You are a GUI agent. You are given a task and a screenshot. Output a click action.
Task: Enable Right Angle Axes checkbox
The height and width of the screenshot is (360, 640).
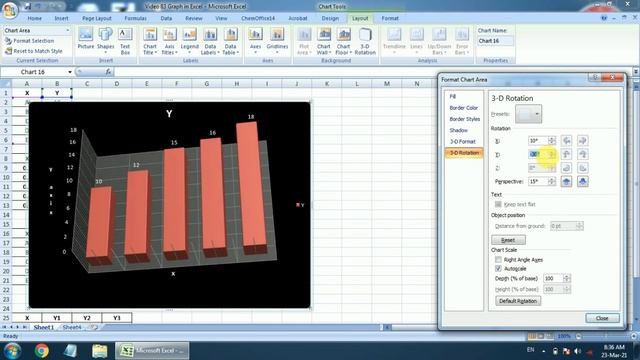pyautogui.click(x=498, y=260)
